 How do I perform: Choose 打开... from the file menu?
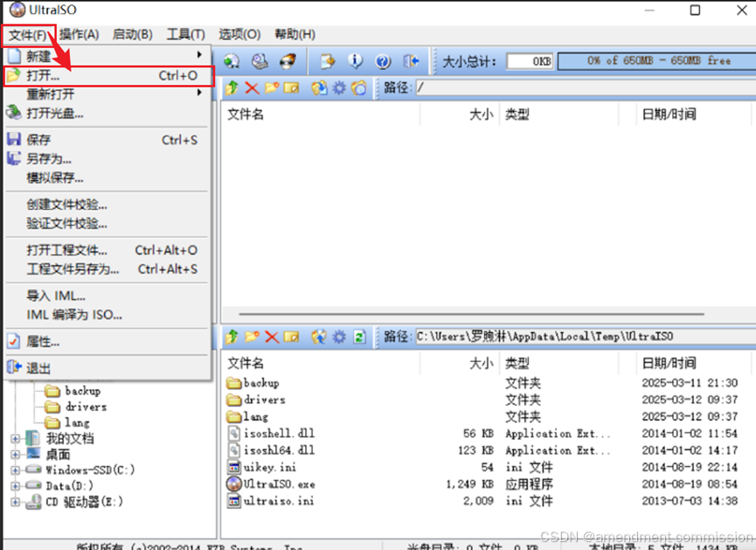(x=108, y=76)
